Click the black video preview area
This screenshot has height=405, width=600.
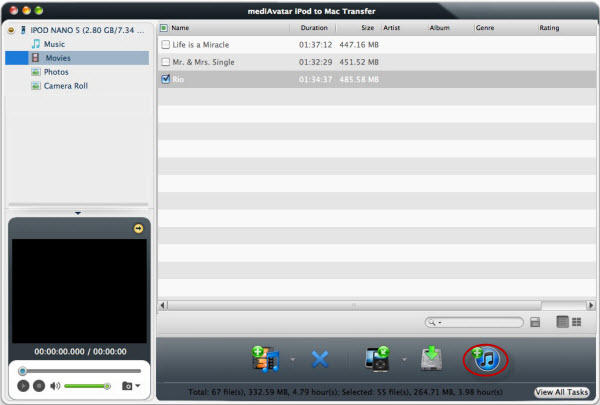pyautogui.click(x=79, y=291)
